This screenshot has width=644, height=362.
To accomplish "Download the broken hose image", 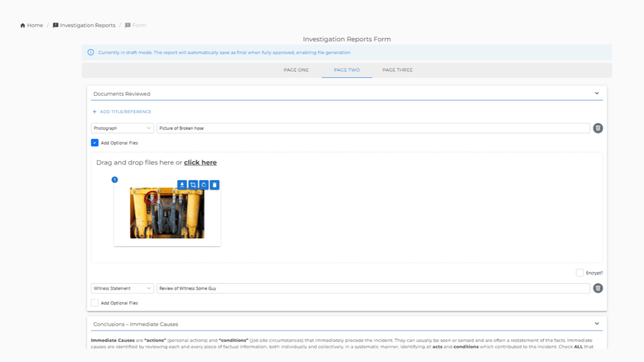I will (x=182, y=185).
